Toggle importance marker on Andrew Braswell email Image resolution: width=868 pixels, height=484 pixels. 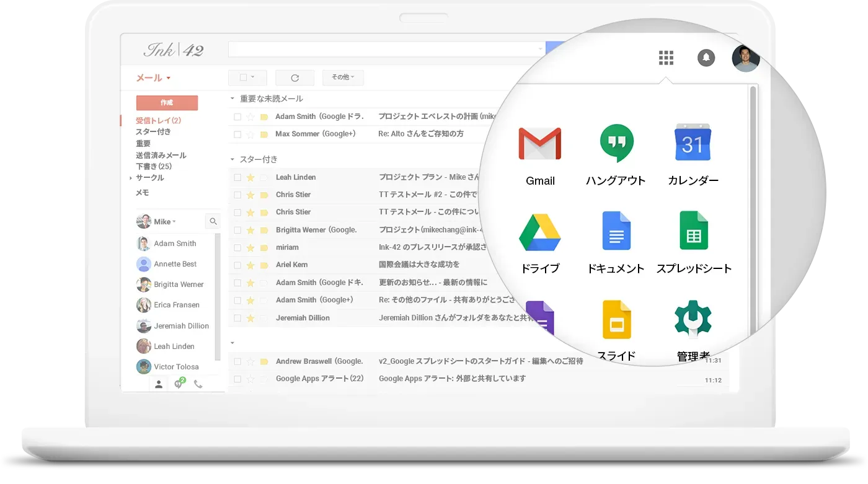click(264, 361)
